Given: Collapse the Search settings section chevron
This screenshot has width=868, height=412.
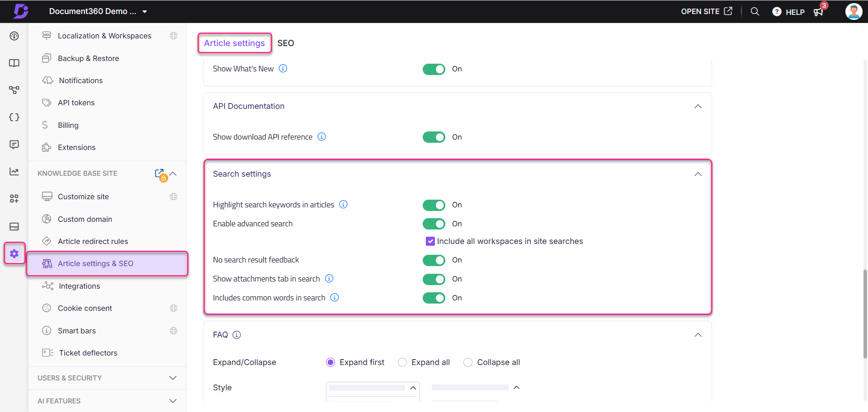Looking at the screenshot, I should point(698,174).
